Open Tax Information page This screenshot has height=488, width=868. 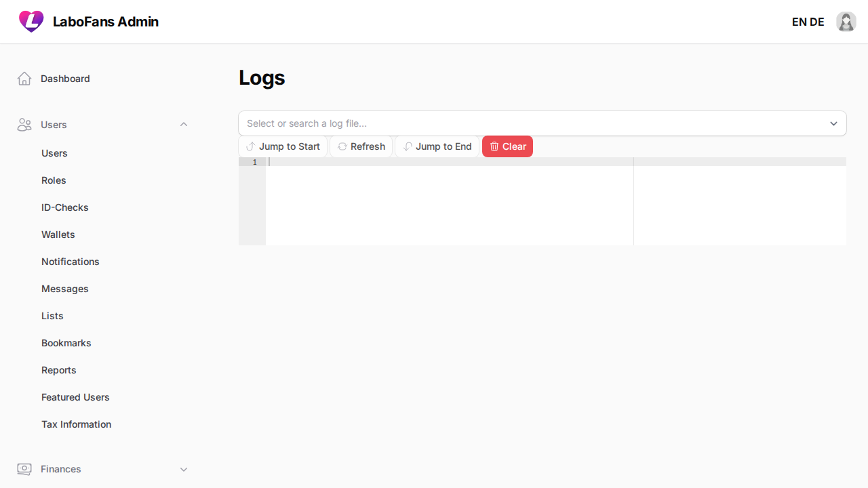point(77,424)
